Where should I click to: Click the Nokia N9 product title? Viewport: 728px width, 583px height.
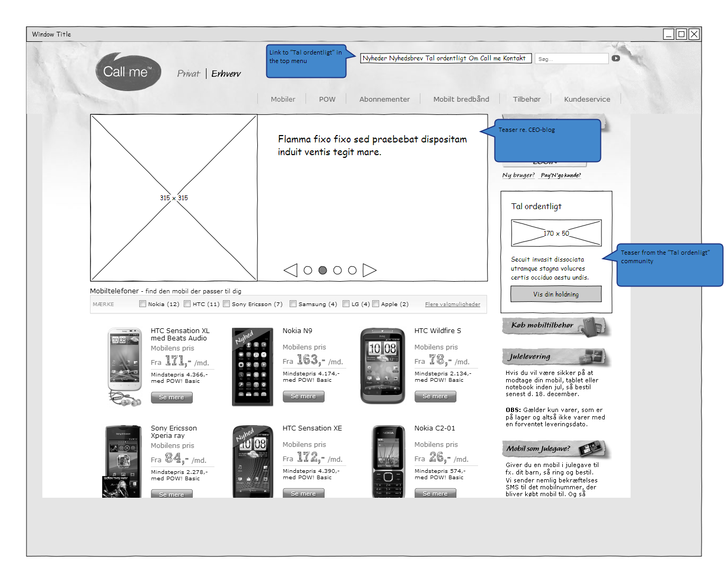[297, 330]
